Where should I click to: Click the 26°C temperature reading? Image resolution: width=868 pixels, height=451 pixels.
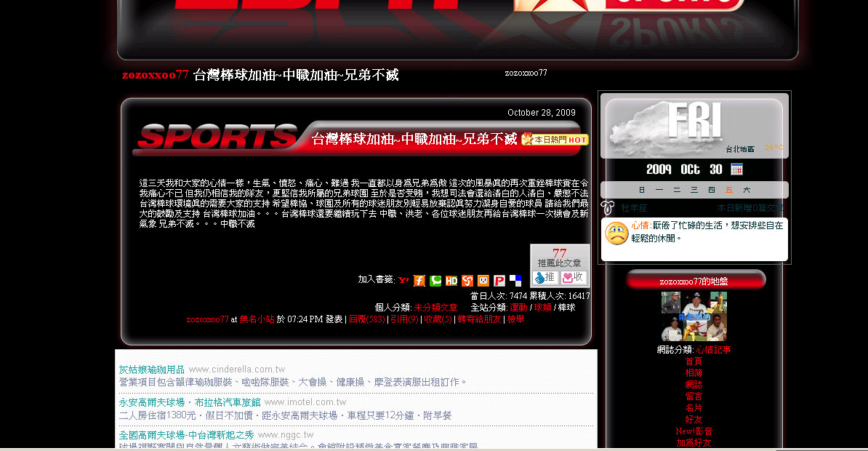point(773,148)
